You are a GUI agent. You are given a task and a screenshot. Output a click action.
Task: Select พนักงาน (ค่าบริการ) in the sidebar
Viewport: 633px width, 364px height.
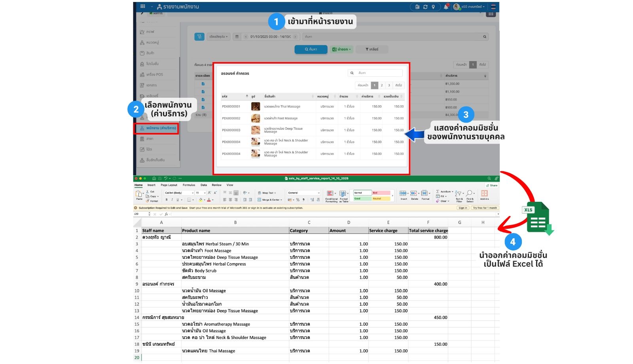[157, 128]
